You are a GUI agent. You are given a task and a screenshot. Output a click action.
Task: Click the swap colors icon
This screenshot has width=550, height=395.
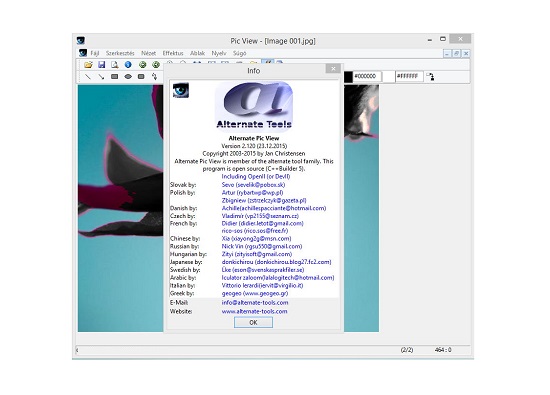[430, 76]
